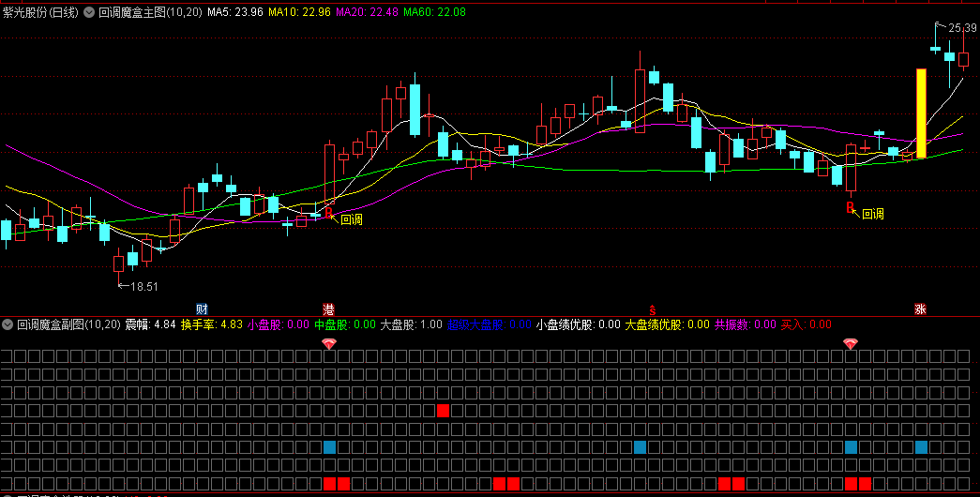This screenshot has height=497, width=980.
Task: Click the blue square under the right diamond
Action: tap(851, 447)
